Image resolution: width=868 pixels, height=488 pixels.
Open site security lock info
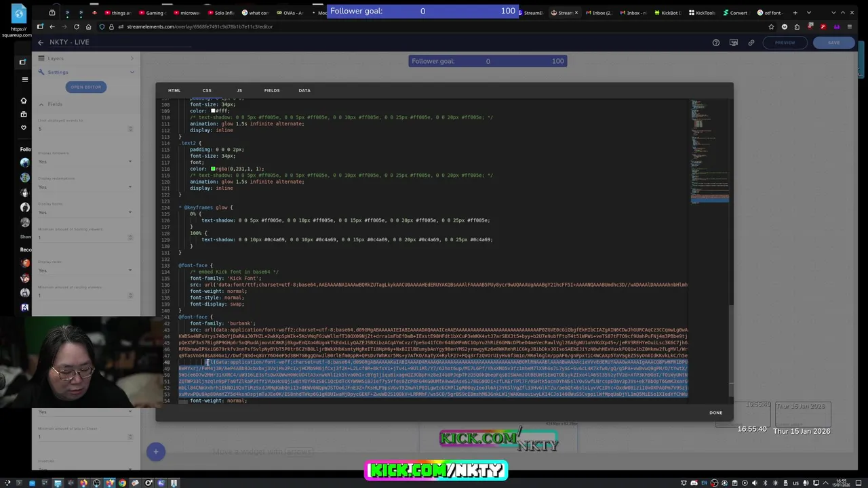tap(111, 26)
